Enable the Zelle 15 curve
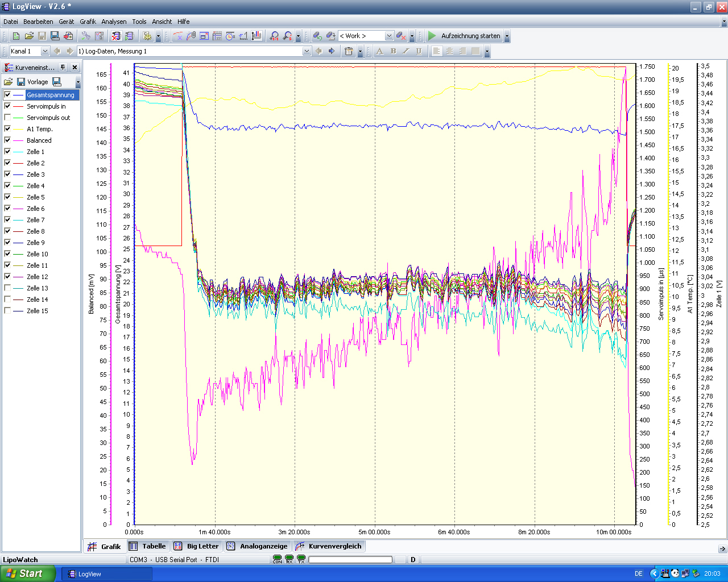Screen dimensions: 728x582 pos(7,311)
